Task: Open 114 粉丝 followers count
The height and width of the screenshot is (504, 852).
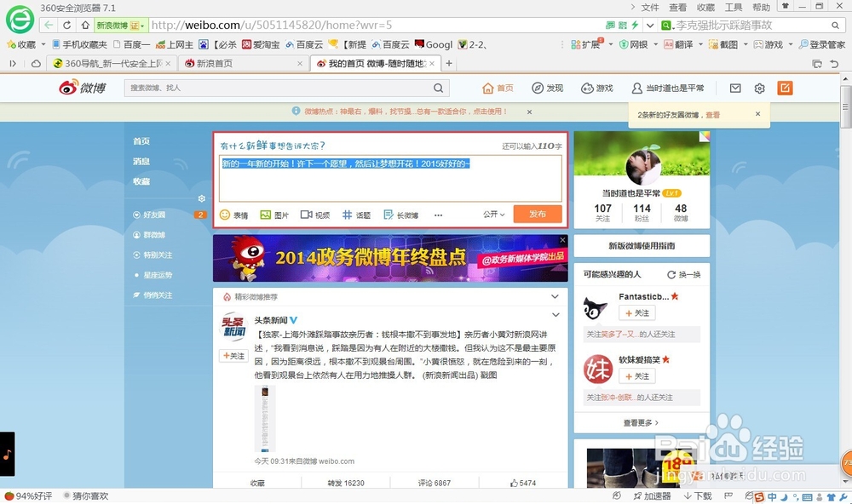Action: [x=642, y=212]
